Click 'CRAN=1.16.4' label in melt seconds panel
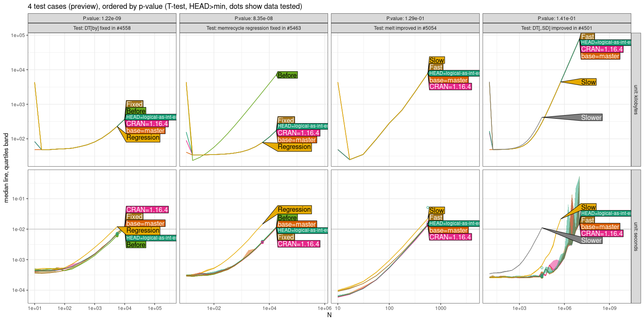 tap(450, 237)
